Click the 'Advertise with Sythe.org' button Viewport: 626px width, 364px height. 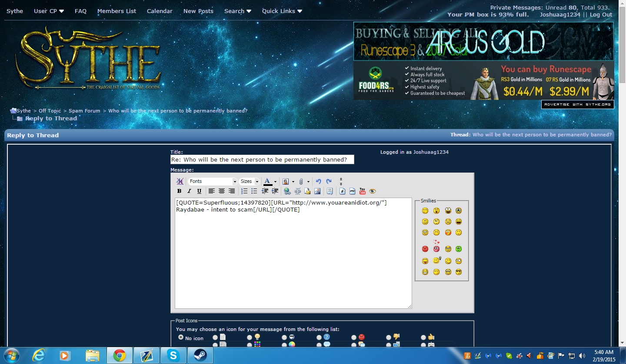(x=578, y=105)
